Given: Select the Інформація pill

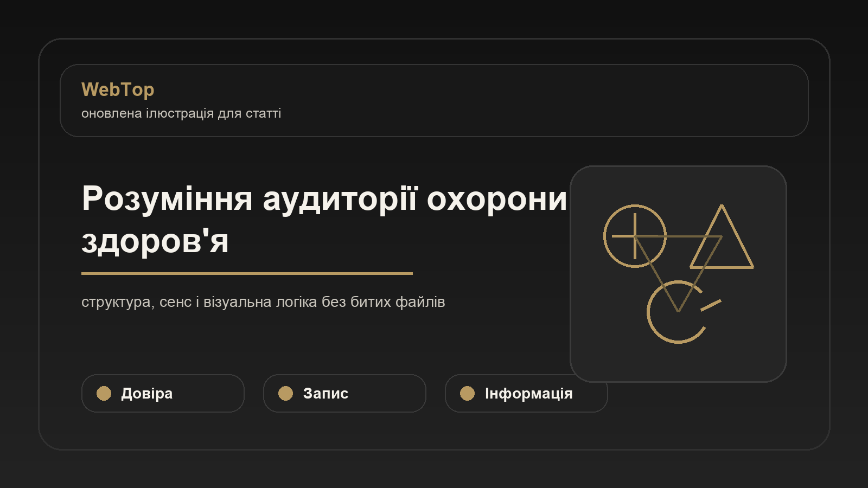Looking at the screenshot, I should [526, 393].
